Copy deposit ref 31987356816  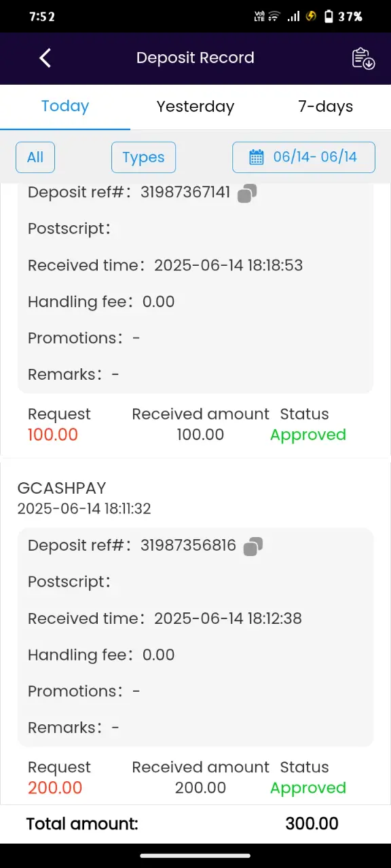click(x=253, y=546)
